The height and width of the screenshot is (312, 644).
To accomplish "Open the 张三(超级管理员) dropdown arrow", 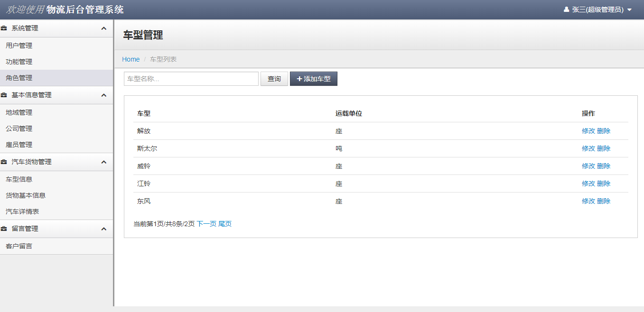I will tap(629, 10).
